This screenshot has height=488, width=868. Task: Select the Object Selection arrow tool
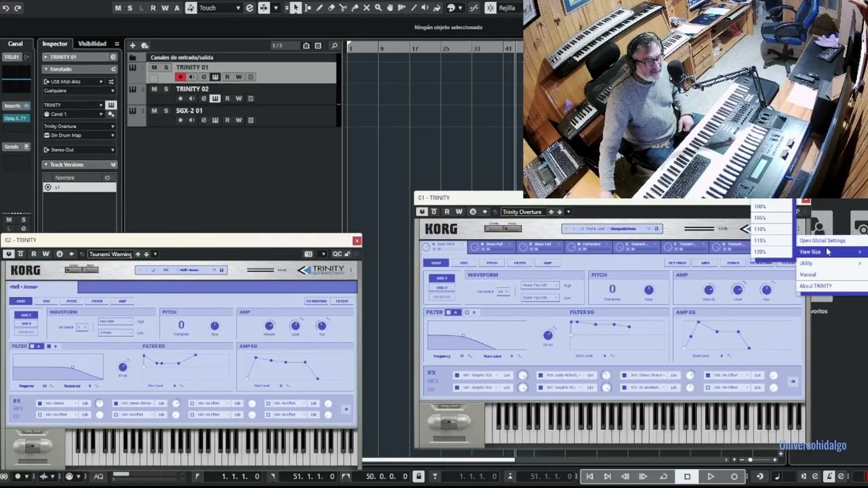(x=295, y=7)
